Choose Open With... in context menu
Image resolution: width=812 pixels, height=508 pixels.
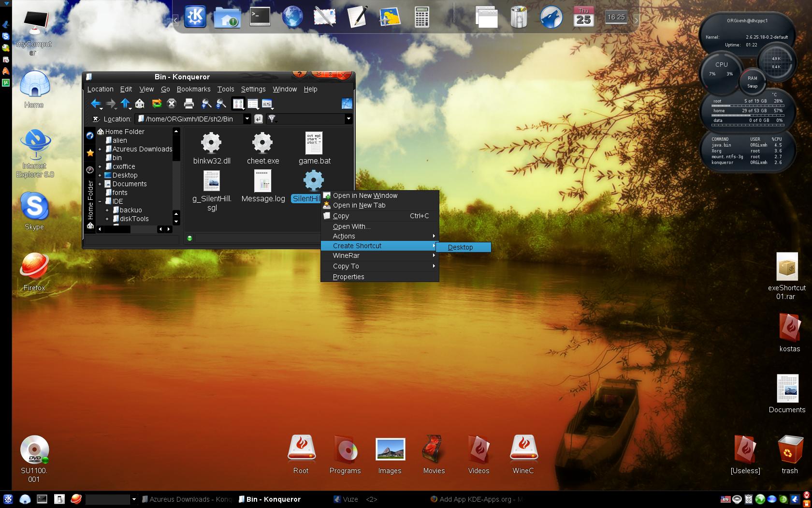[x=380, y=226]
